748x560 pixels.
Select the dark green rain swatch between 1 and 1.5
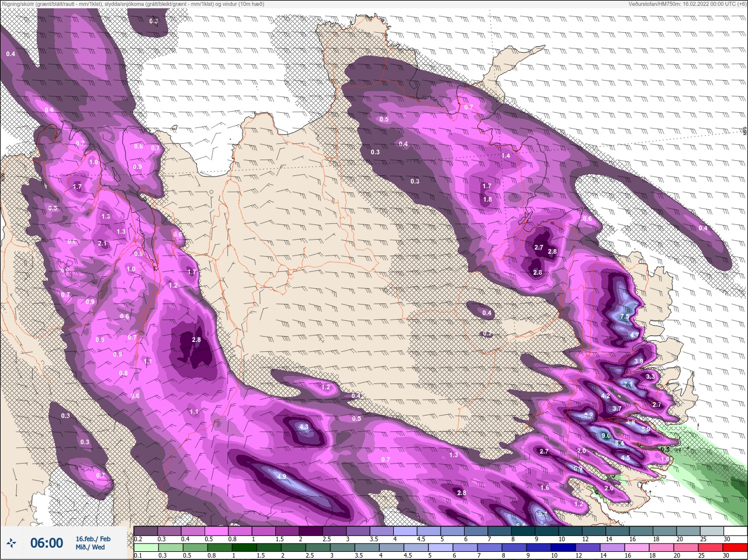(244, 548)
